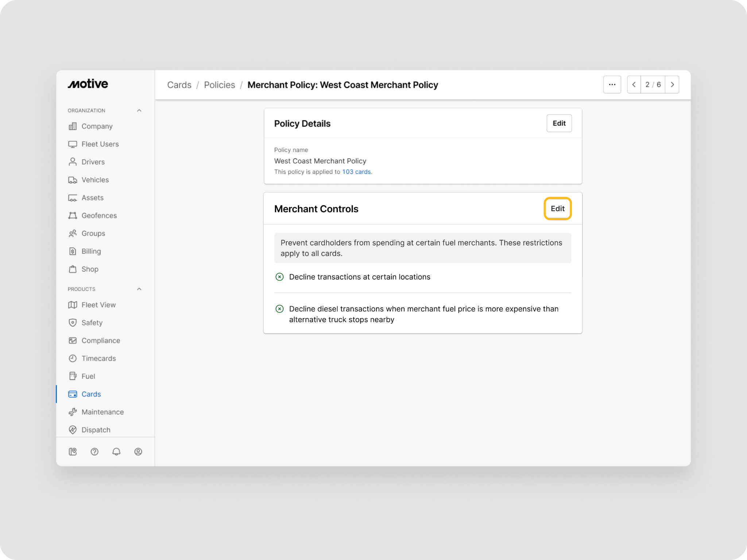Click the Assets trailer icon
The width and height of the screenshot is (747, 560).
click(x=73, y=198)
